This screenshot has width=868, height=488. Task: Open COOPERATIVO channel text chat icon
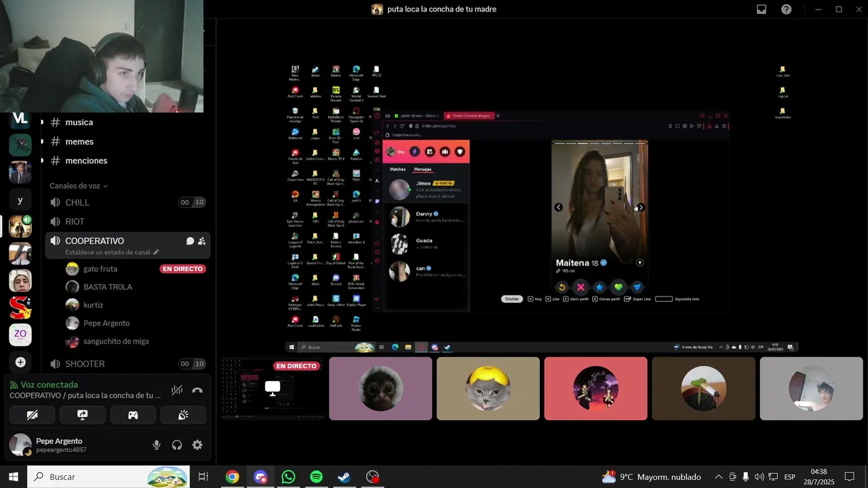[190, 241]
